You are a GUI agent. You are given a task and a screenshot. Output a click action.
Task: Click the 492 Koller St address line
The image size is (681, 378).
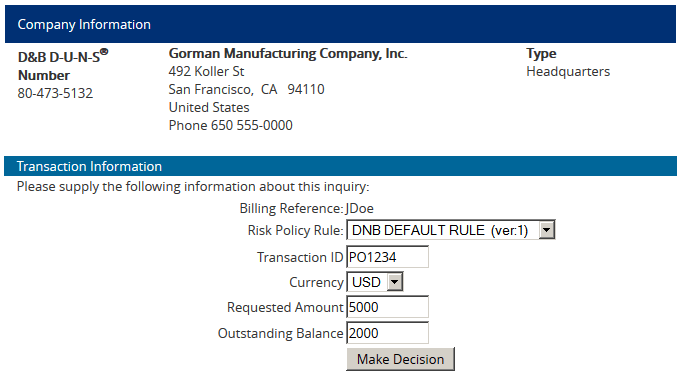coord(206,71)
